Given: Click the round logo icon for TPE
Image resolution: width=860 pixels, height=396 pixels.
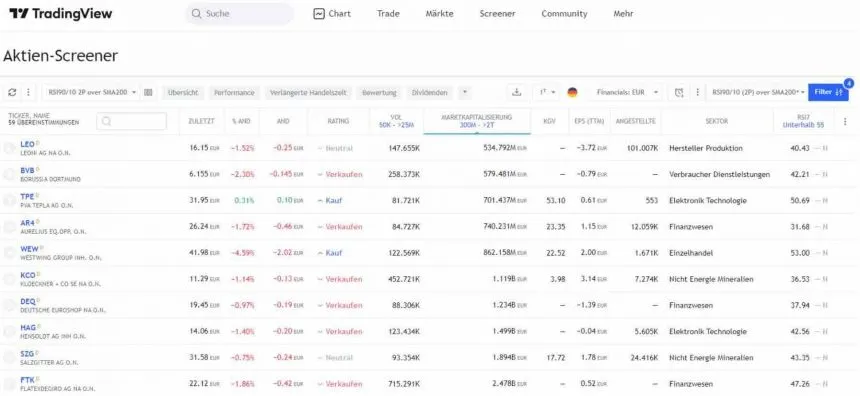Looking at the screenshot, I should coord(9,200).
